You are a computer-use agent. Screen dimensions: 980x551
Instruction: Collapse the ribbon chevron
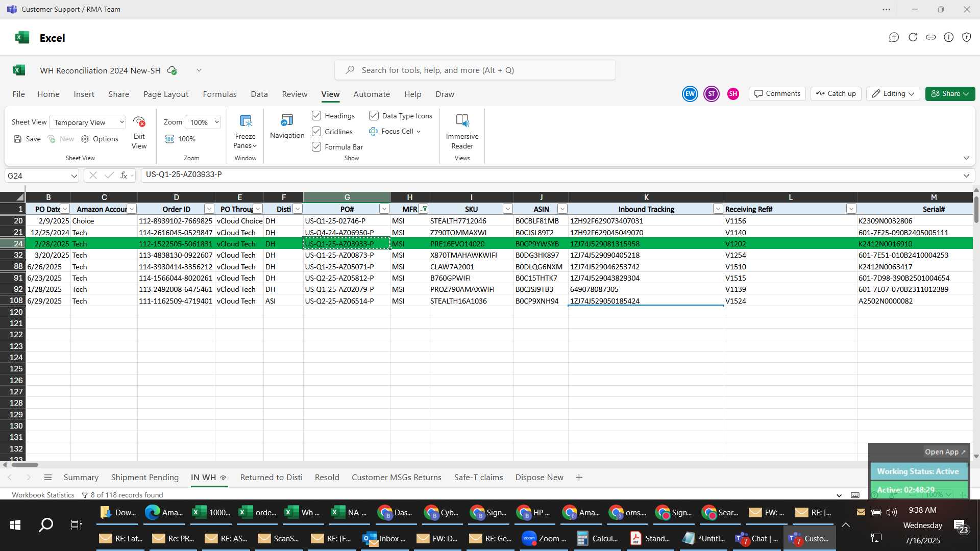click(966, 158)
